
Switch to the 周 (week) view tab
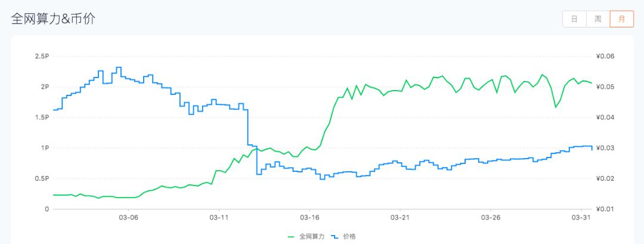coord(597,19)
